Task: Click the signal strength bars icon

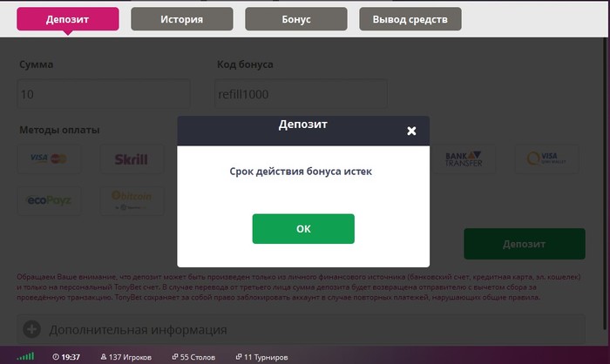Action: (x=25, y=356)
